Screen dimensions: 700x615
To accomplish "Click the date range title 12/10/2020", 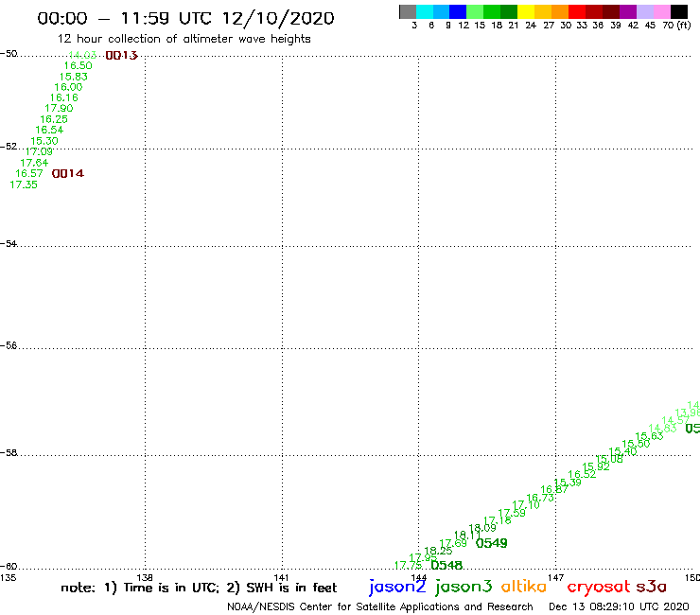I will point(278,18).
